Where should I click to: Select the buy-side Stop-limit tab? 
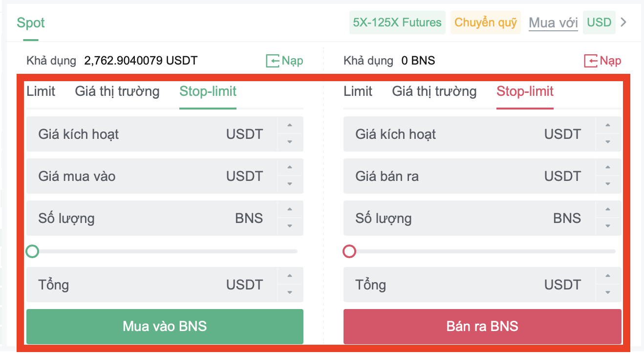point(208,91)
